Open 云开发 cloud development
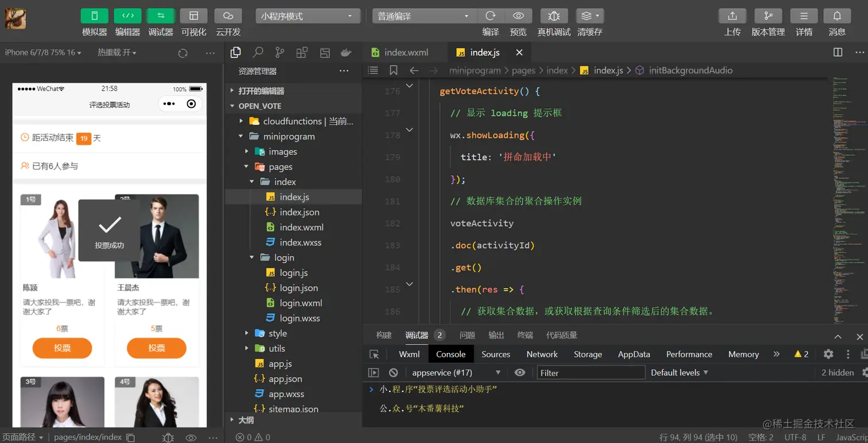Image resolution: width=868 pixels, height=443 pixels. click(x=228, y=16)
